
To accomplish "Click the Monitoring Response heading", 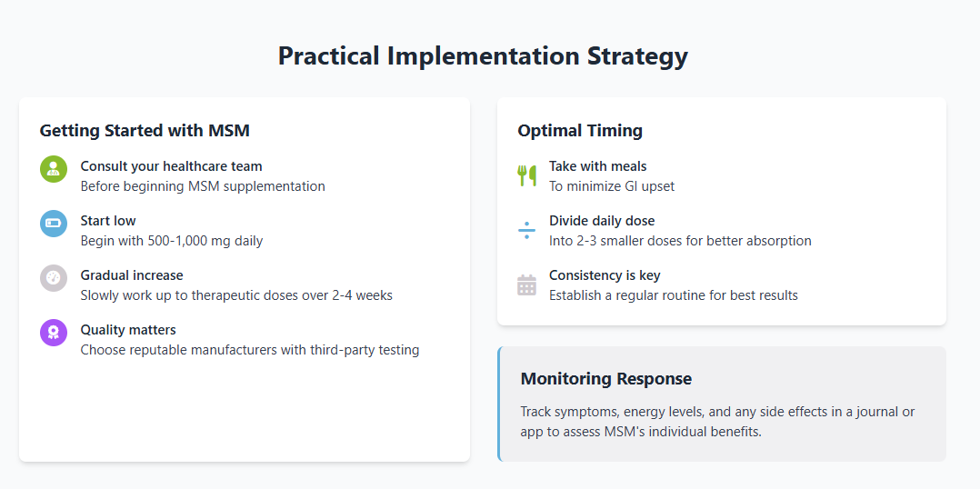I will pos(606,378).
